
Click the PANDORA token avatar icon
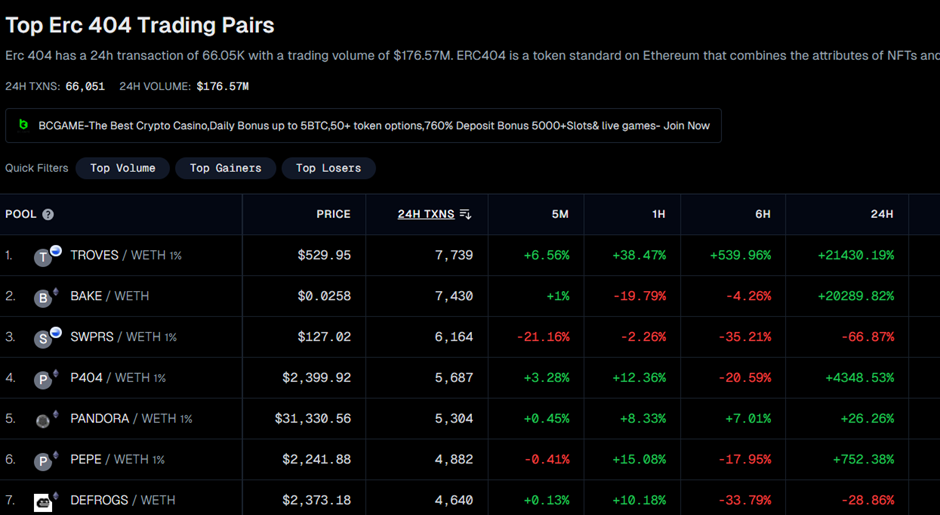[43, 421]
